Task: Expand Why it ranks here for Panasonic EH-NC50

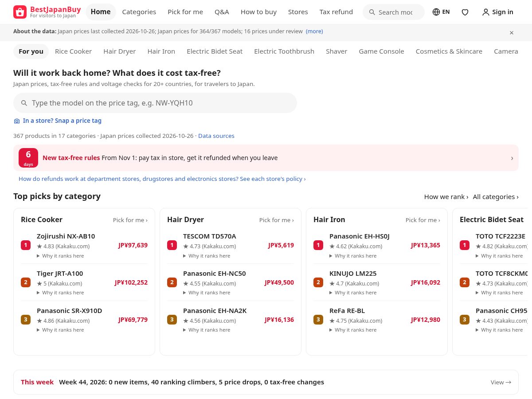Action: 207,293
